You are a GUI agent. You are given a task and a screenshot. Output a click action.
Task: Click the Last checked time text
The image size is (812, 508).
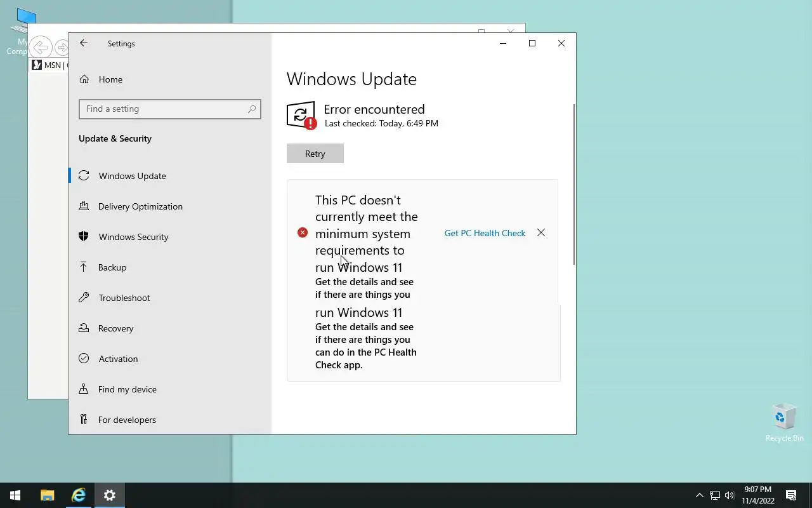tap(381, 123)
